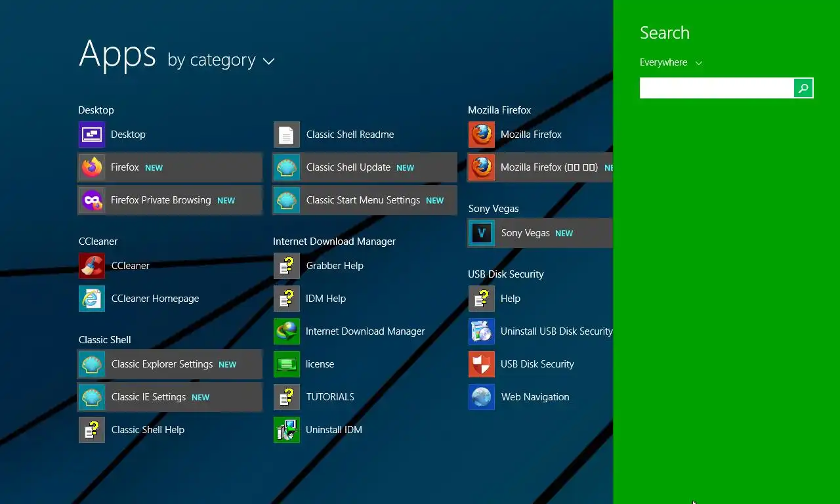This screenshot has height=504, width=840.
Task: Launch the CCleaner app icon
Action: click(92, 266)
